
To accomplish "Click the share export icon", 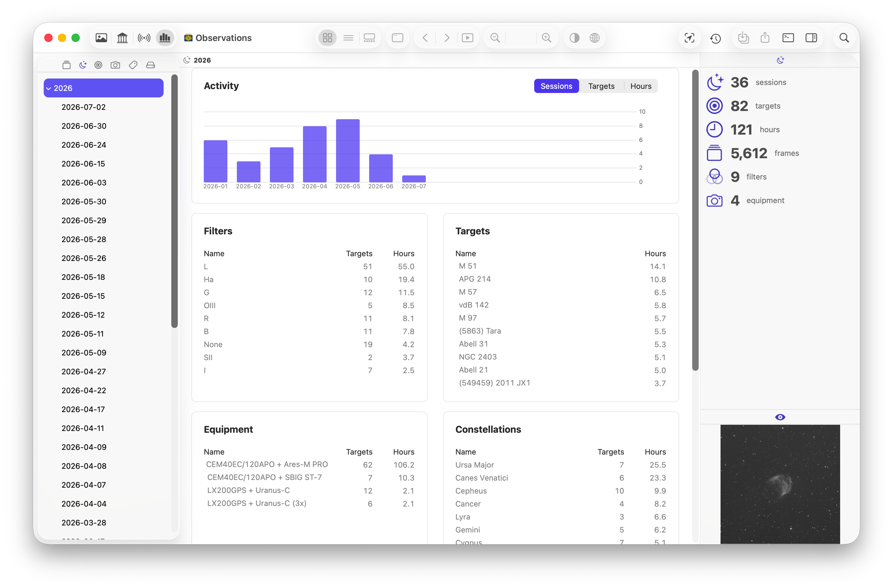I will (765, 38).
